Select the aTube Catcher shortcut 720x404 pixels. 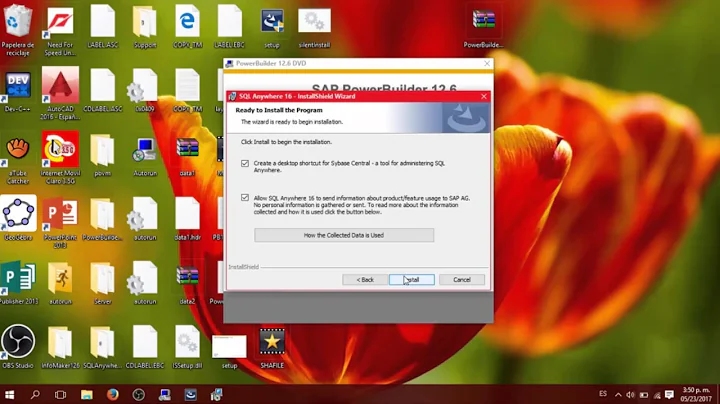coord(18,158)
